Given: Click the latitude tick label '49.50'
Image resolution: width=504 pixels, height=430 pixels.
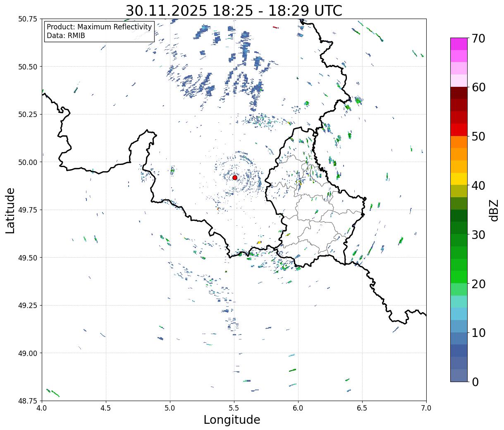Looking at the screenshot, I should tap(28, 258).
